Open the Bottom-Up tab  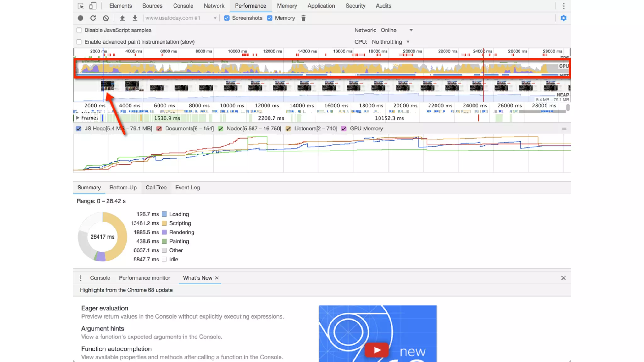click(x=123, y=188)
